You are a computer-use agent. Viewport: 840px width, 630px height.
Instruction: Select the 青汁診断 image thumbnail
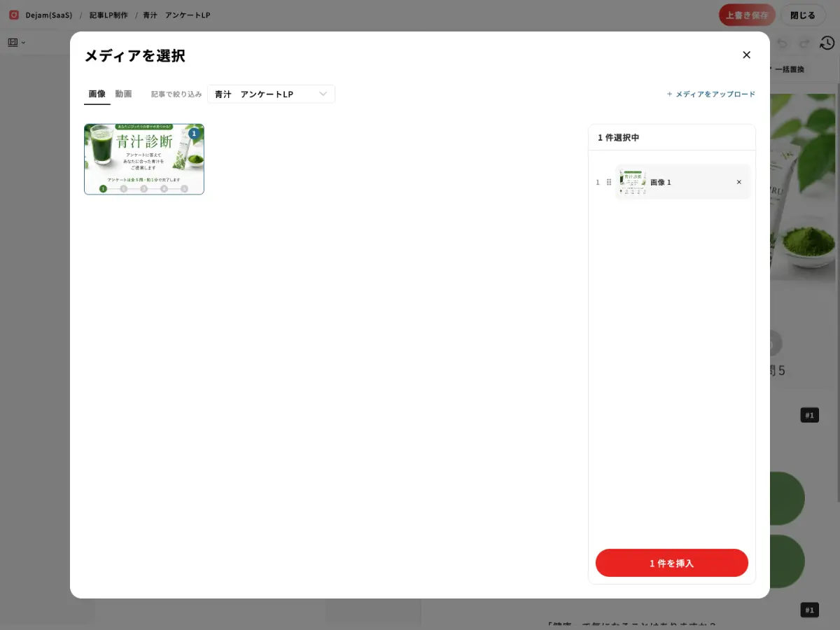(x=144, y=159)
